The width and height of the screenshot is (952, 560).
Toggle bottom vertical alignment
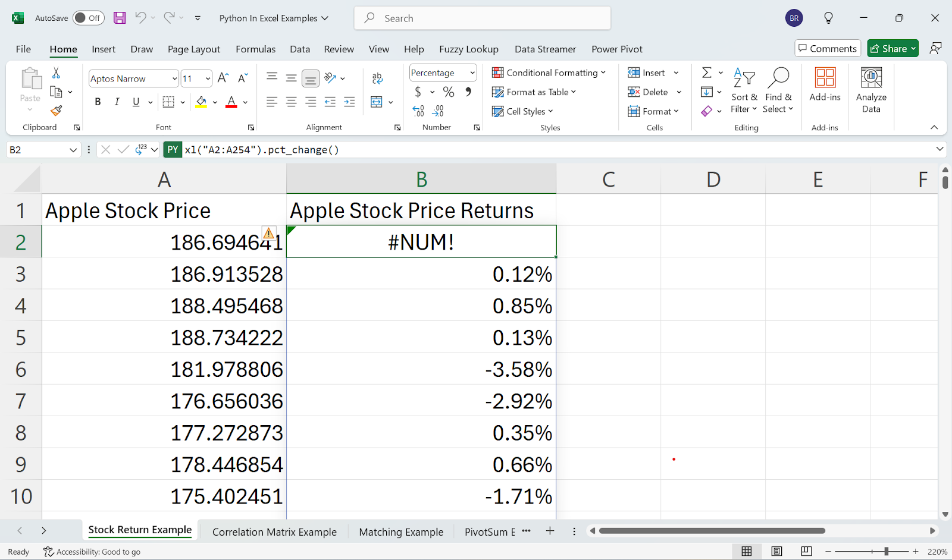pos(311,78)
